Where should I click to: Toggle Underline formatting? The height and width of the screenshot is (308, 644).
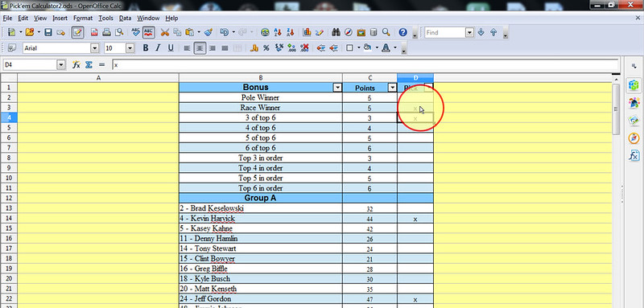(x=171, y=48)
